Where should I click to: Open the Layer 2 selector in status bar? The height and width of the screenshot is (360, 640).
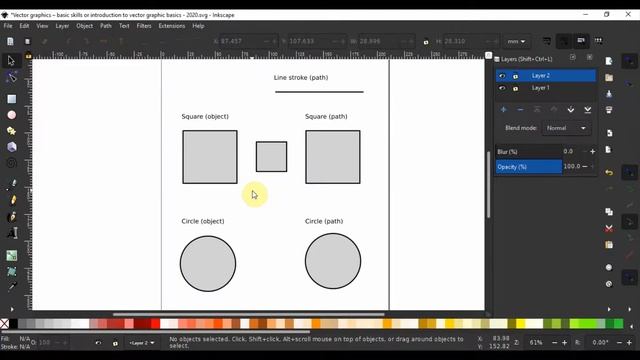[x=142, y=343]
